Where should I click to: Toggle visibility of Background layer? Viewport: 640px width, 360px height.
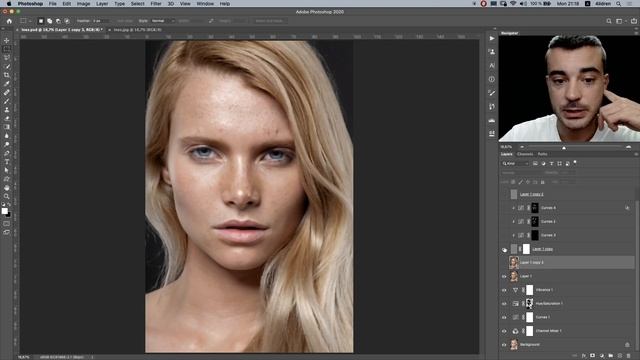(x=504, y=345)
